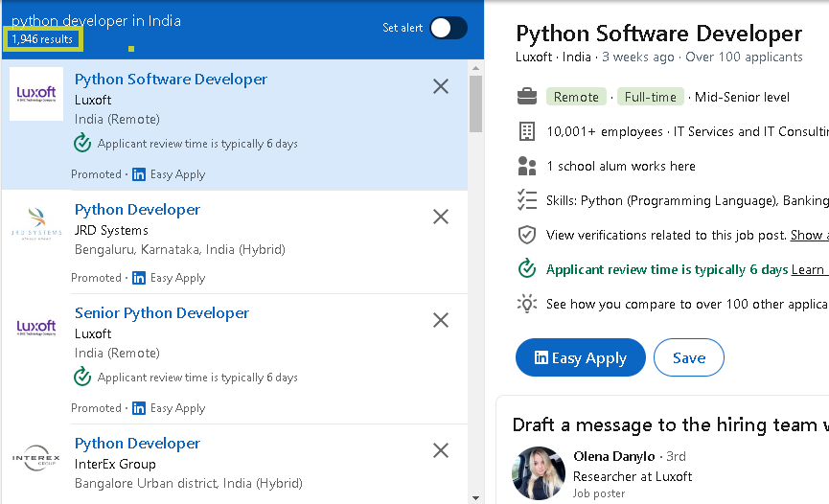Click LinkedIn icon in Senior Python card footer

coord(139,408)
